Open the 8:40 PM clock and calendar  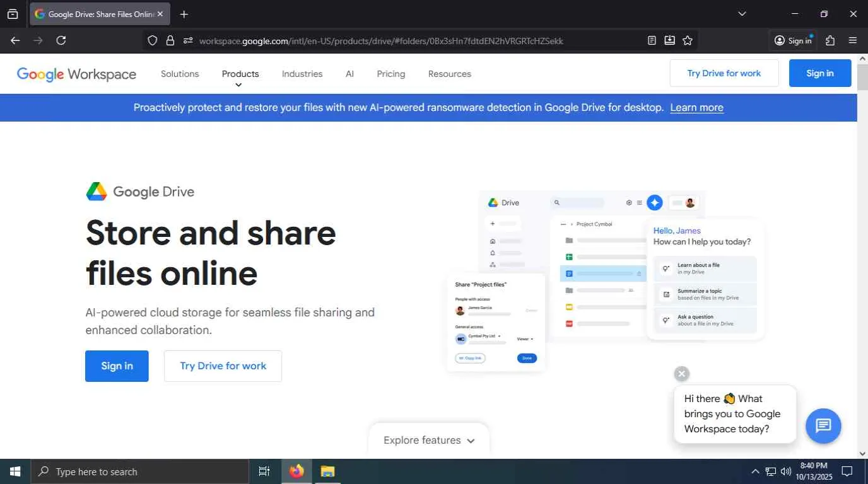tap(813, 471)
